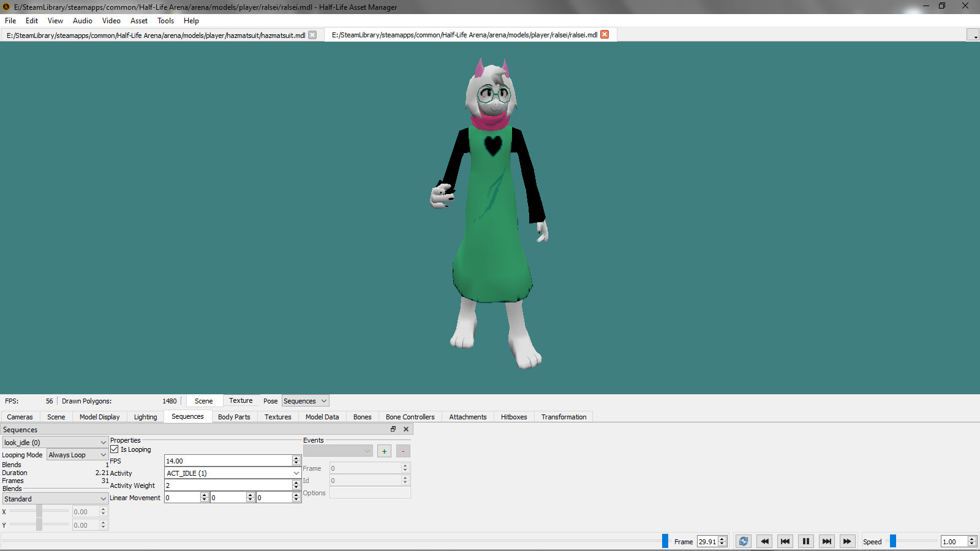Open the Sequences pose dropdown

point(305,401)
